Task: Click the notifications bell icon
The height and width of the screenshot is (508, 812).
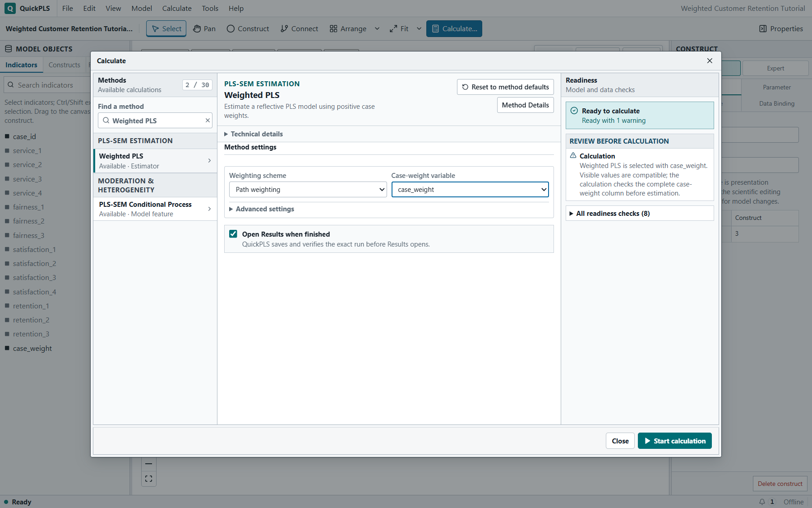Action: pyautogui.click(x=762, y=502)
